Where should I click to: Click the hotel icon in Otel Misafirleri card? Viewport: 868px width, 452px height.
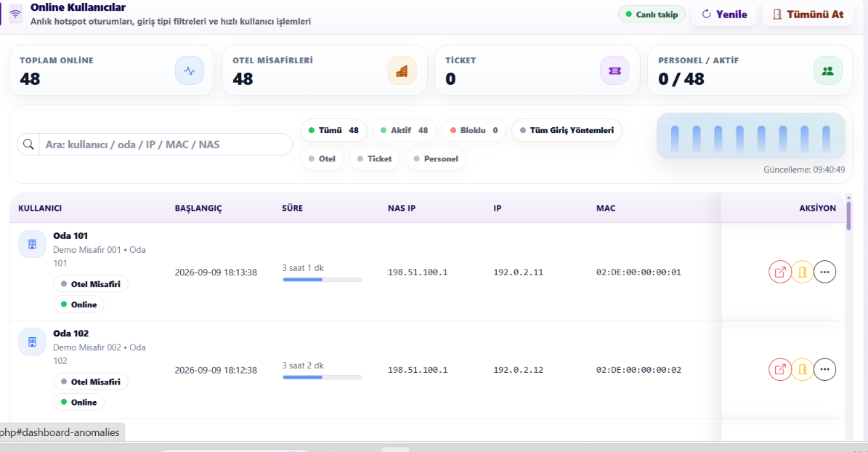[x=402, y=71]
